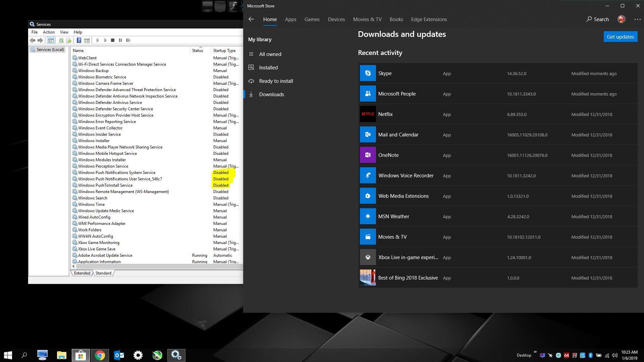Click the Windows Voice Recorder app icon
Viewport: 644px width, 362px height.
pos(368,176)
